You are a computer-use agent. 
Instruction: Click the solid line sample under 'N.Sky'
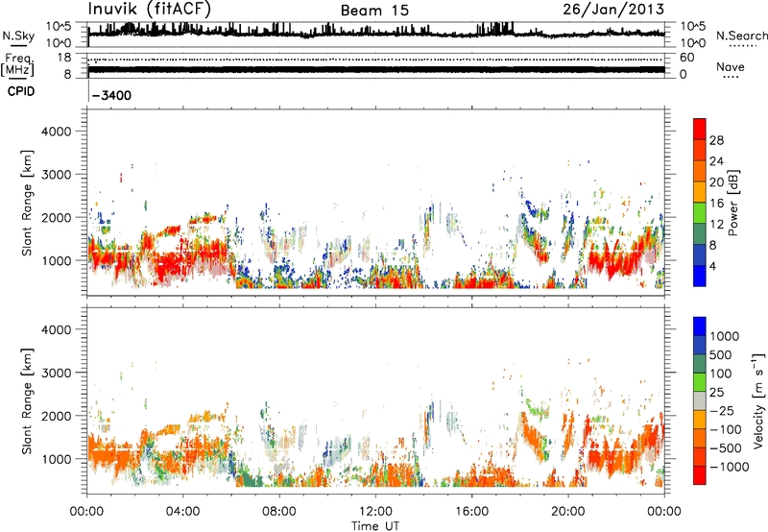18,46
